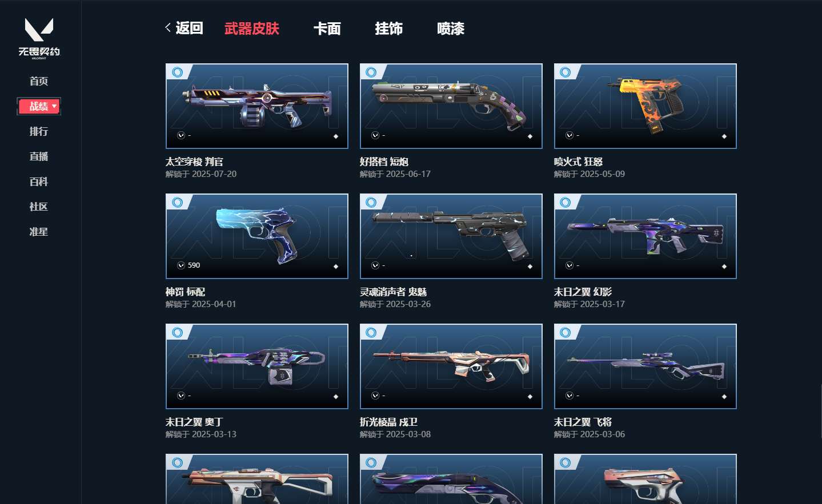
Task: Expand the 战绩 dropdown in the sidebar
Action: point(39,106)
